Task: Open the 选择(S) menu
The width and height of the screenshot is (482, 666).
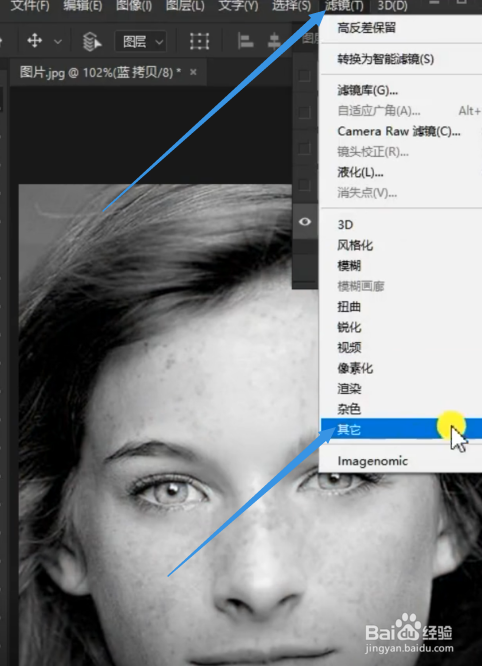Action: (291, 6)
